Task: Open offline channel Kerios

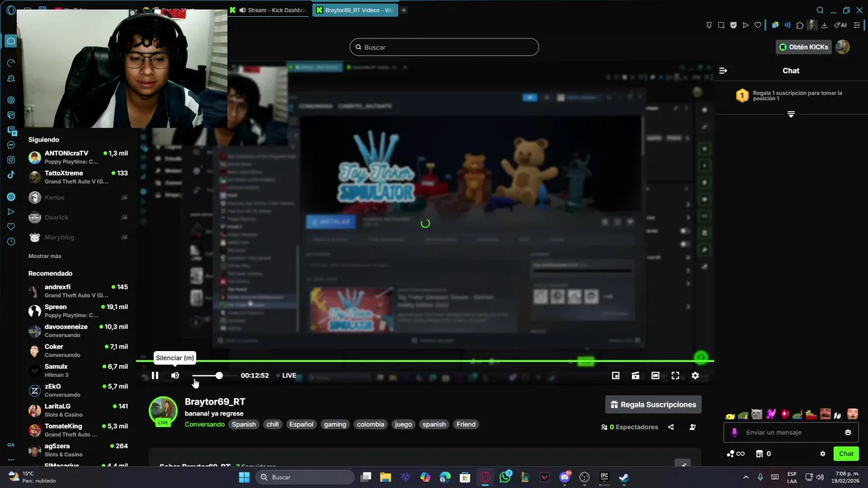Action: 78,197
